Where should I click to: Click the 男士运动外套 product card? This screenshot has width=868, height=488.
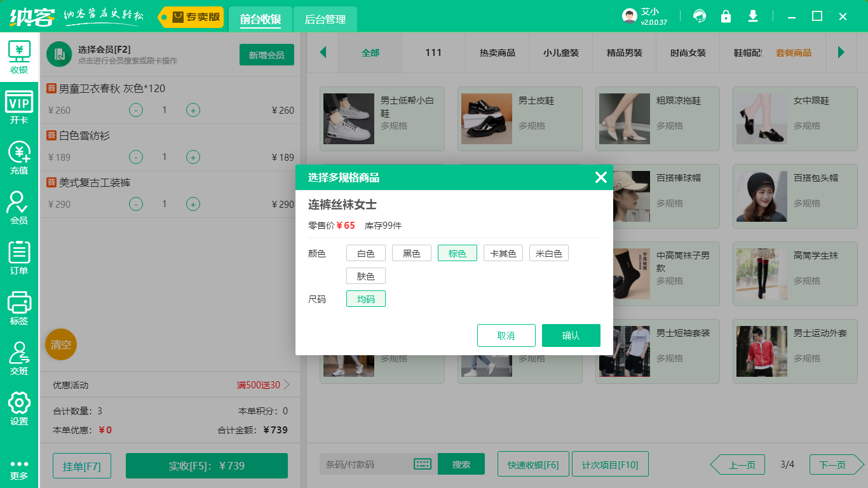pos(795,351)
